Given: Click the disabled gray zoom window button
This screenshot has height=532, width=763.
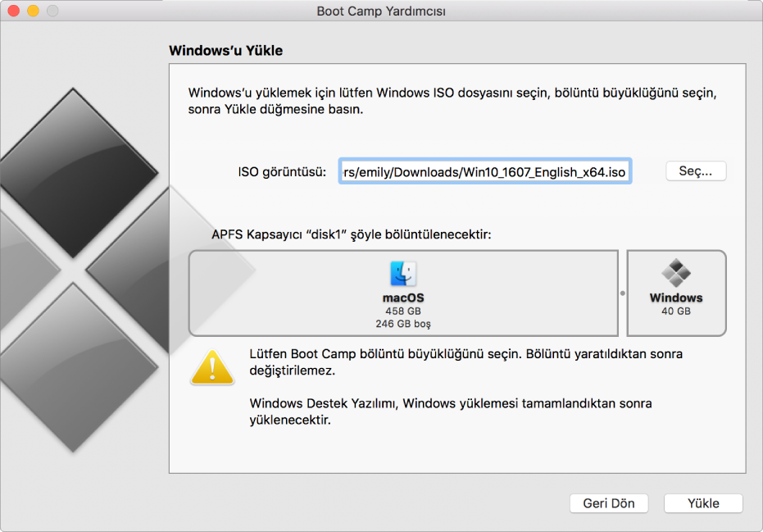Looking at the screenshot, I should (x=52, y=11).
